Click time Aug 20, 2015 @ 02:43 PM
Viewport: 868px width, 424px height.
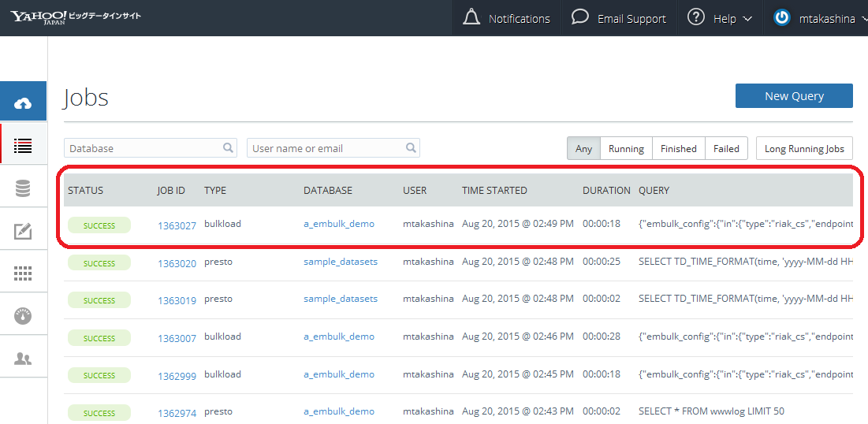pos(518,411)
